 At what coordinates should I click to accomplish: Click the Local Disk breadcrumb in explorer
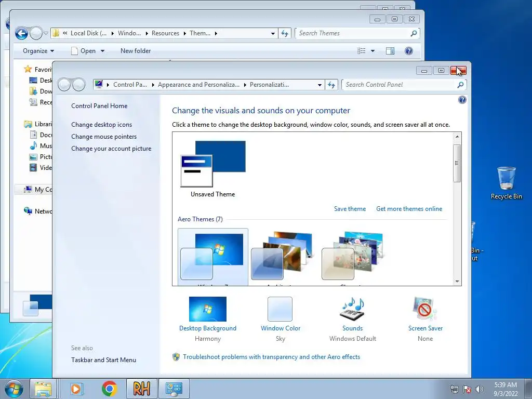coord(88,33)
